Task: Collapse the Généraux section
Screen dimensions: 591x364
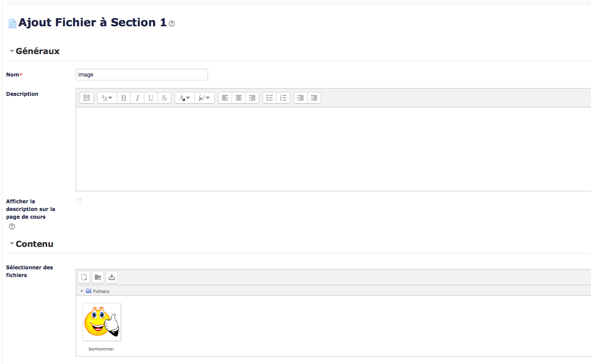Action: click(12, 51)
